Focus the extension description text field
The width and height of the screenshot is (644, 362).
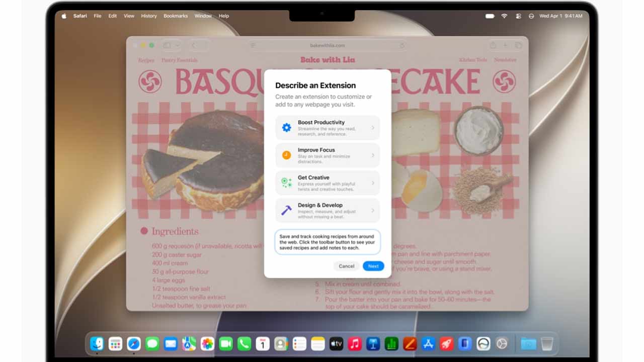pyautogui.click(x=328, y=242)
